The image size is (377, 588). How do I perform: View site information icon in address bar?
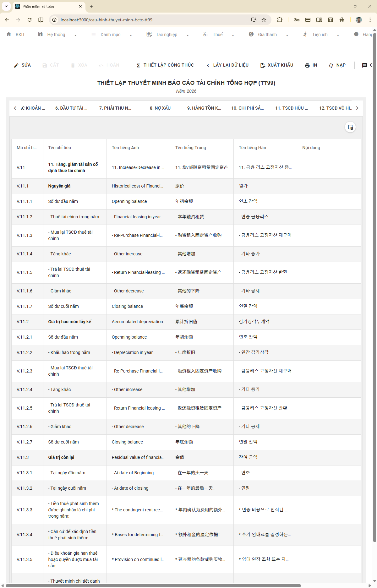[x=54, y=20]
